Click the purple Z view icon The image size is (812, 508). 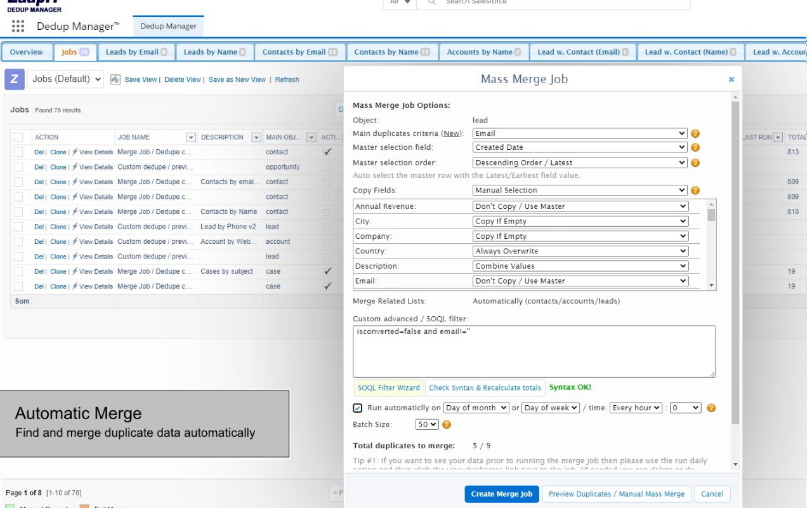(14, 79)
